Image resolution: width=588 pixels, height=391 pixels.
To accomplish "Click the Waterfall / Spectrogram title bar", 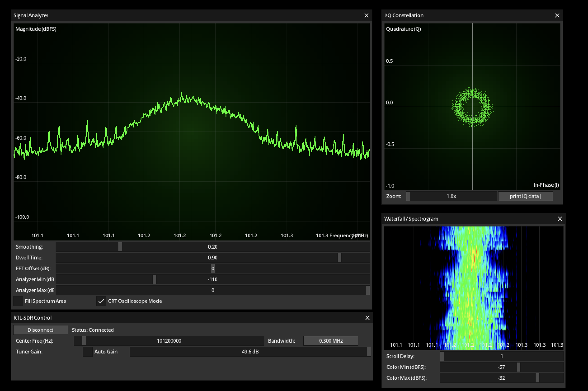I will [473, 219].
